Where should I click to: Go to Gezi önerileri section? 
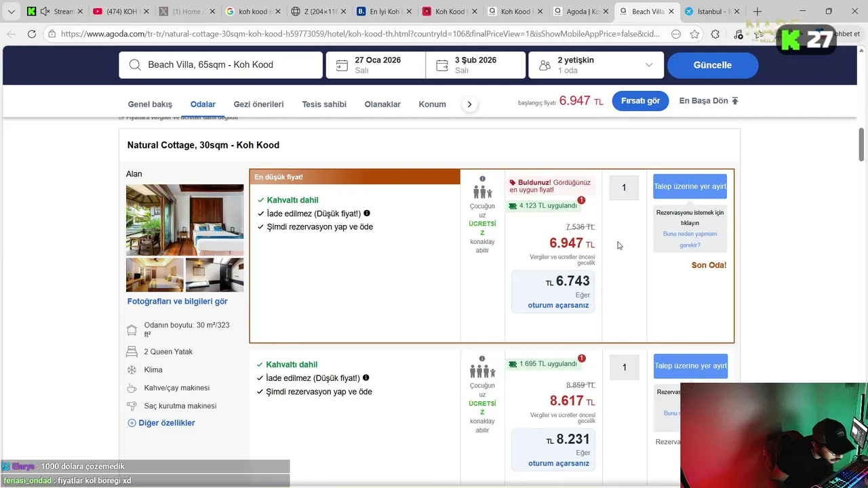[x=258, y=104]
